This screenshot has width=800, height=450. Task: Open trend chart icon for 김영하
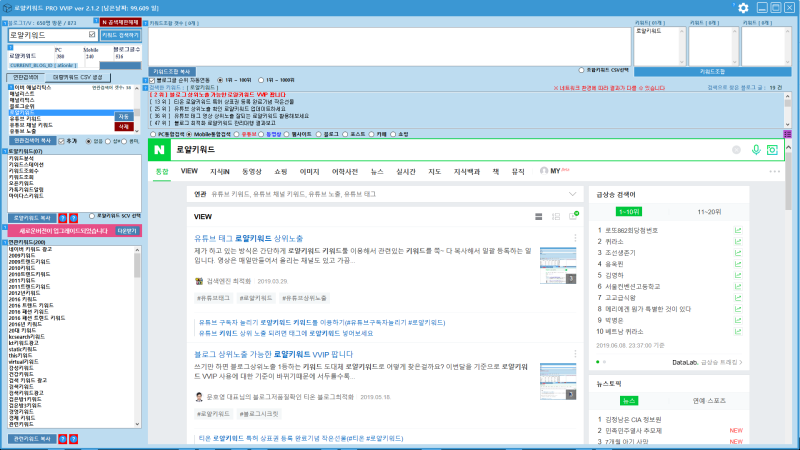click(738, 275)
